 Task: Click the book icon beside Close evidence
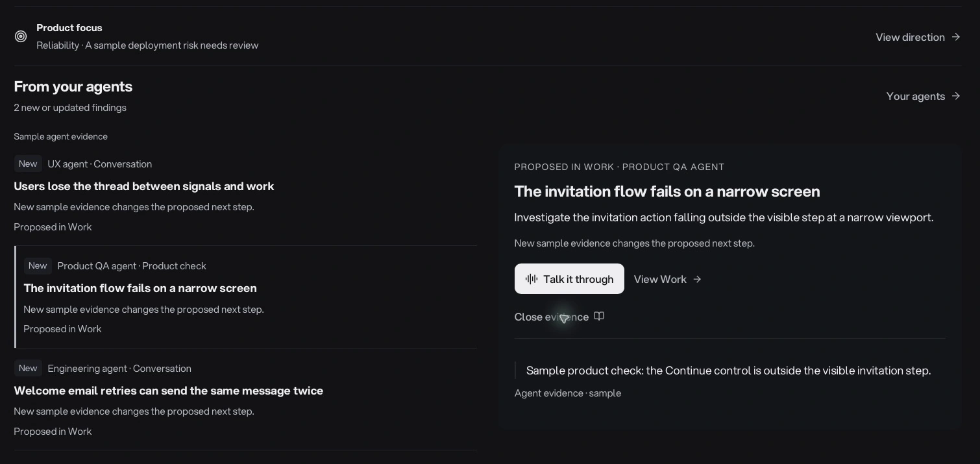click(599, 317)
